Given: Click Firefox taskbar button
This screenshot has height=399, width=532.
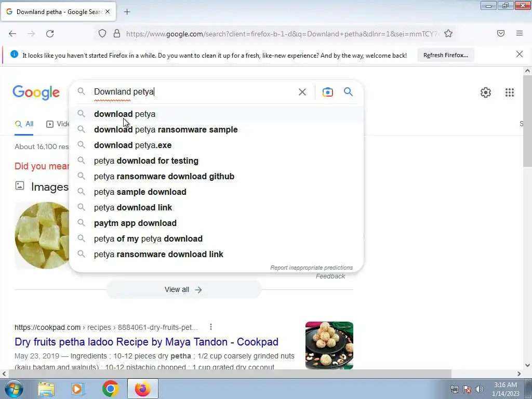Looking at the screenshot, I should (x=142, y=389).
